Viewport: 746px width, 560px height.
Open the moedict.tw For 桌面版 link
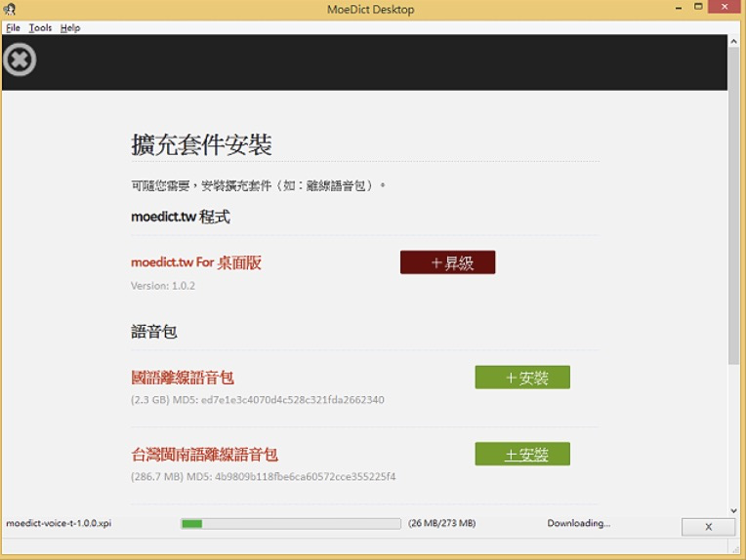click(x=196, y=262)
